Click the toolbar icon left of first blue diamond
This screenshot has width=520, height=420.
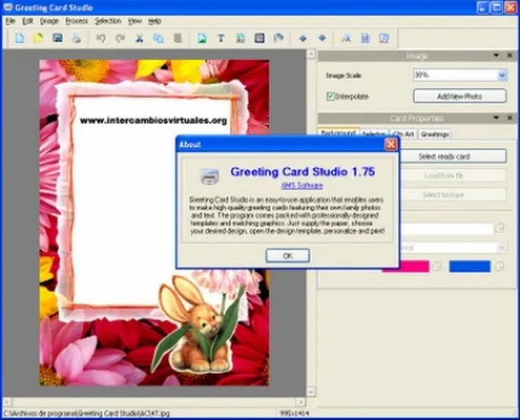click(279, 38)
